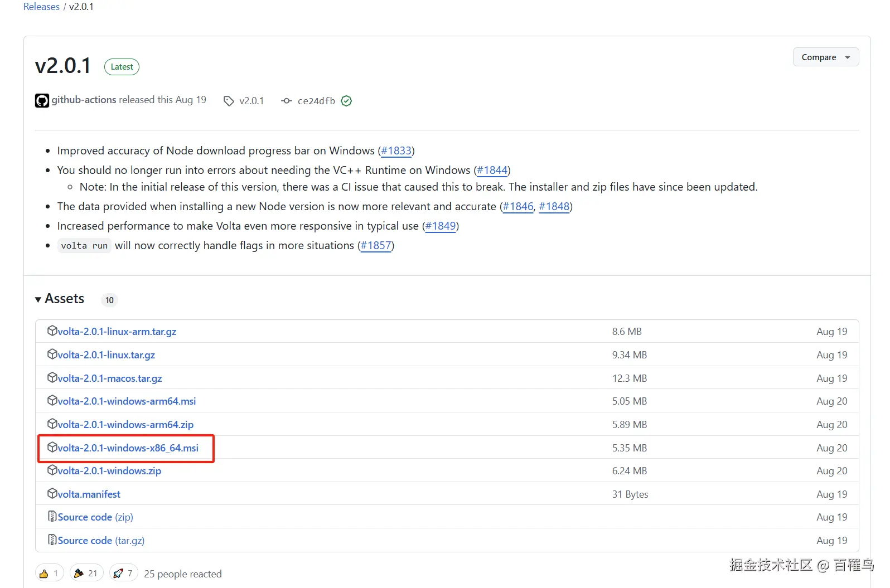
Task: Open commit ce24dfb
Action: [316, 101]
